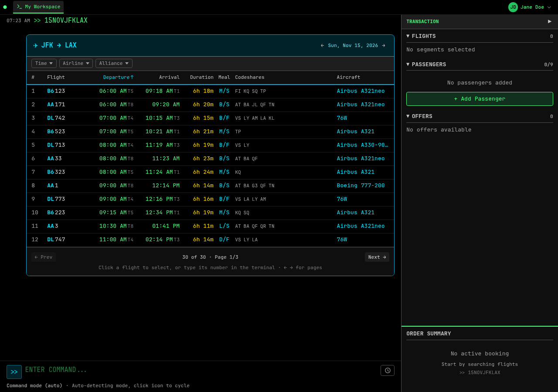Click the Next page button
558x392 pixels.
pos(377,257)
